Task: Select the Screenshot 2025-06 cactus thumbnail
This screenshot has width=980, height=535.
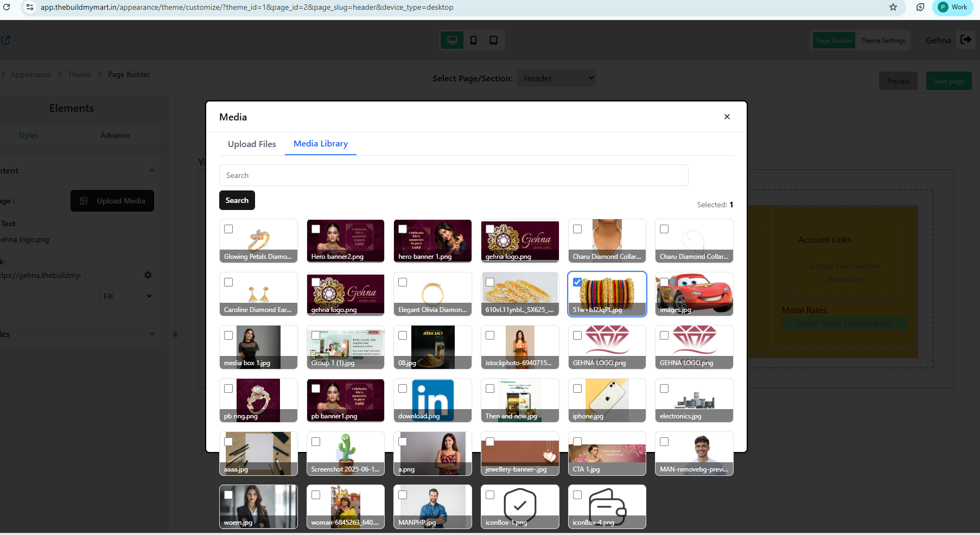Action: point(346,453)
